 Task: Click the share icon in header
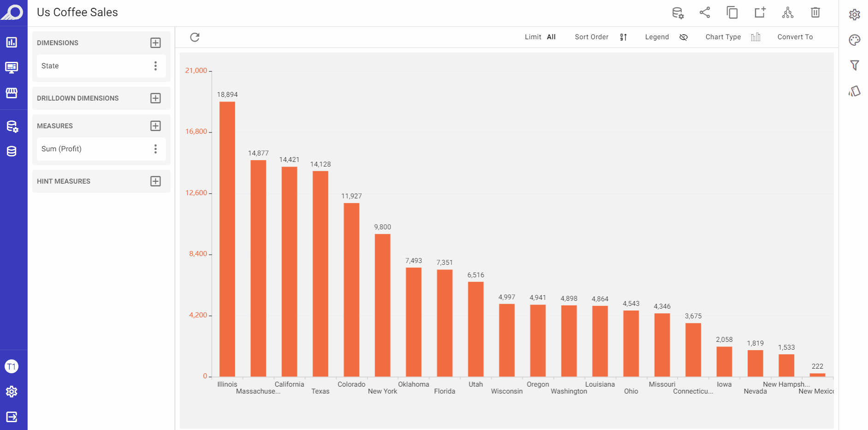[x=705, y=12]
